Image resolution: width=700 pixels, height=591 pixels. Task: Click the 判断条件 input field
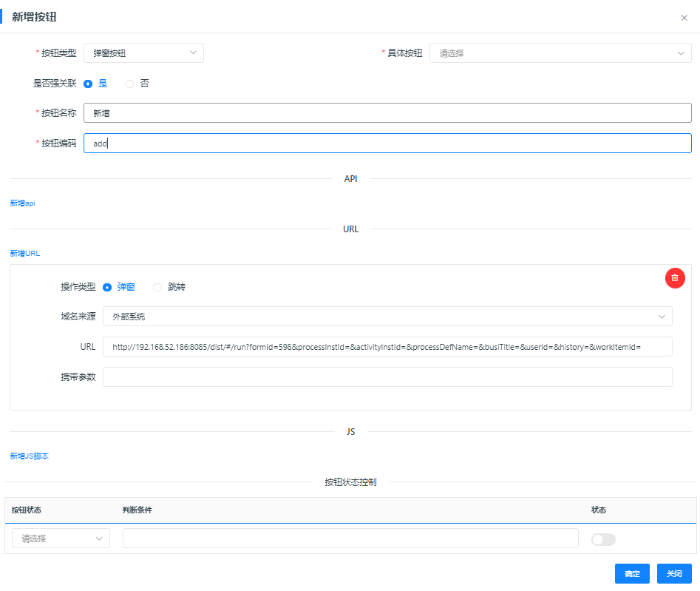[350, 538]
